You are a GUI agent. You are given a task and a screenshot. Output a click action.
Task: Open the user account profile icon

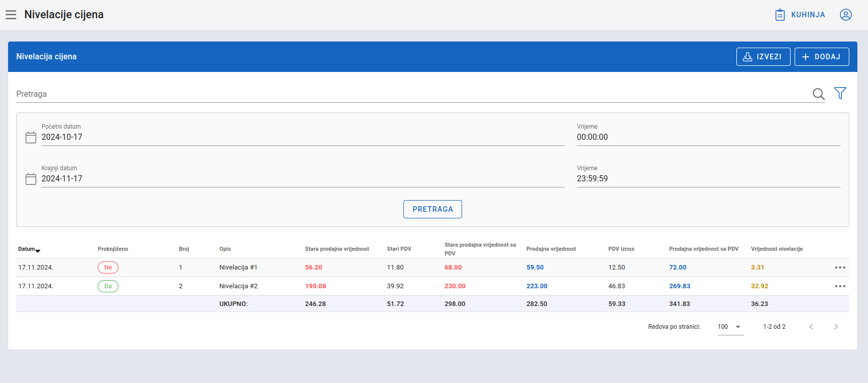click(x=846, y=15)
